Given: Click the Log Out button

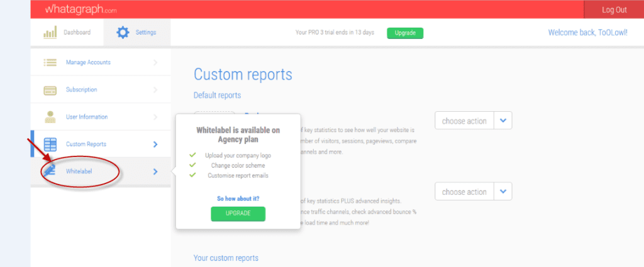Looking at the screenshot, I should click(x=614, y=9).
